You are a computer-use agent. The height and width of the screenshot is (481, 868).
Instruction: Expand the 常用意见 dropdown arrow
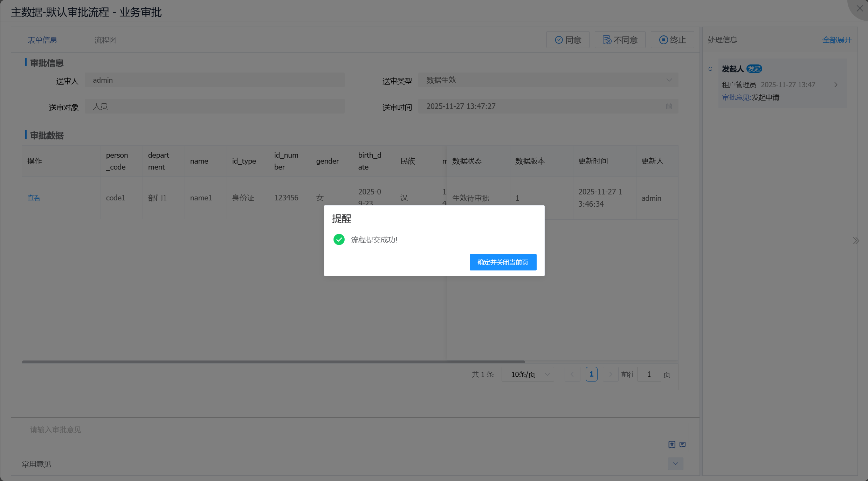(675, 464)
